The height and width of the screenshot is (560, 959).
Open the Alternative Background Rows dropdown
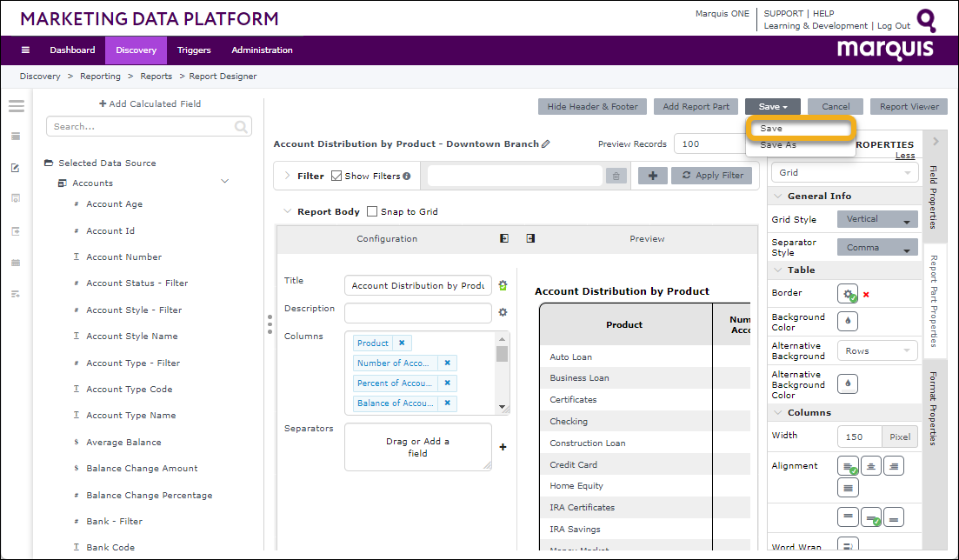[877, 350]
